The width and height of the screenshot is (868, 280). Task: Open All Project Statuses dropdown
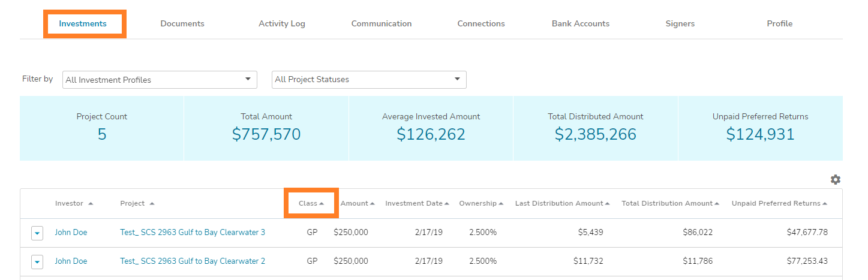point(369,80)
